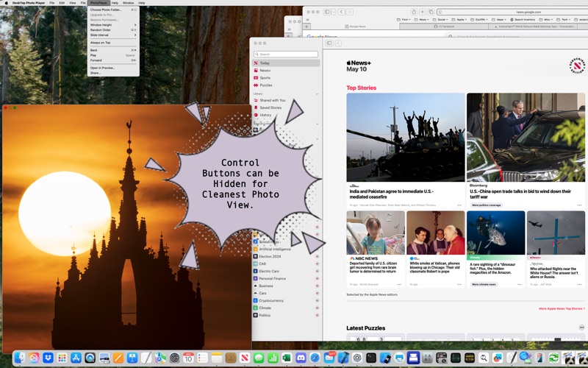588x368 pixels.
Task: Toggle Random Order in PhotoPlayer menu
Action: click(113, 30)
